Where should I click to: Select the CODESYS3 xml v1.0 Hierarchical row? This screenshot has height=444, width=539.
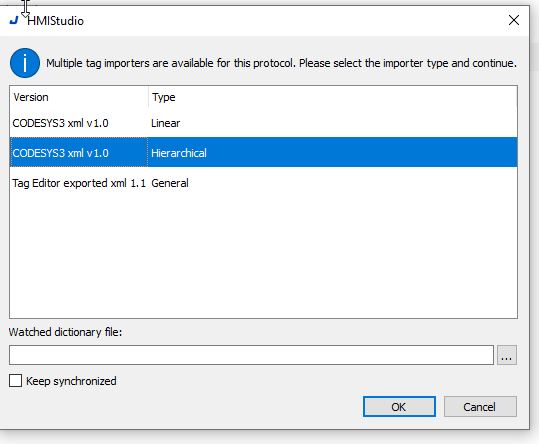tap(263, 152)
